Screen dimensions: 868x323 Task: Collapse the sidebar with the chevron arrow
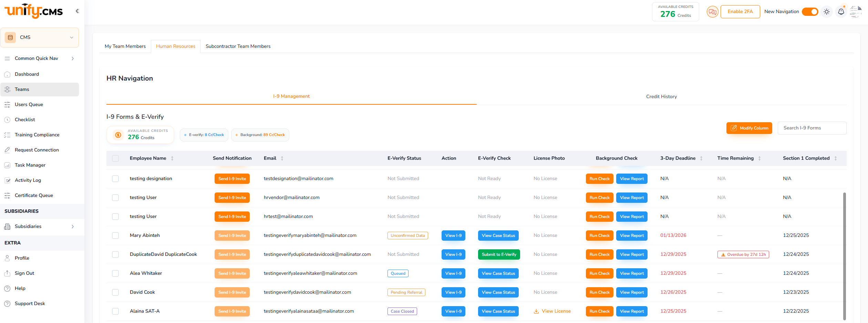pyautogui.click(x=77, y=11)
